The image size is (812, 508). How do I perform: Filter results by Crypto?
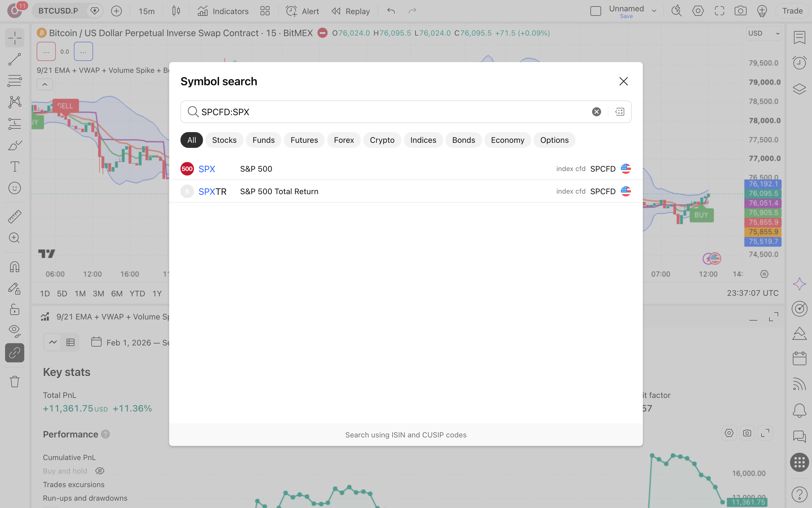[382, 140]
